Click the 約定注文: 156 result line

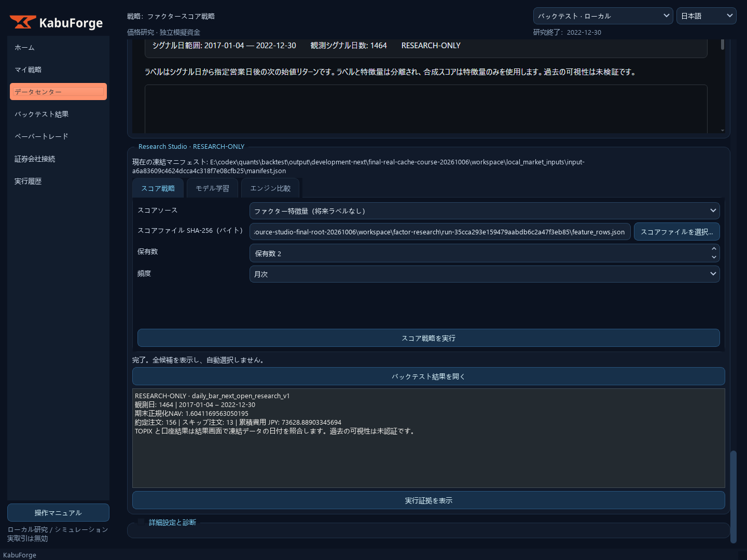[238, 422]
